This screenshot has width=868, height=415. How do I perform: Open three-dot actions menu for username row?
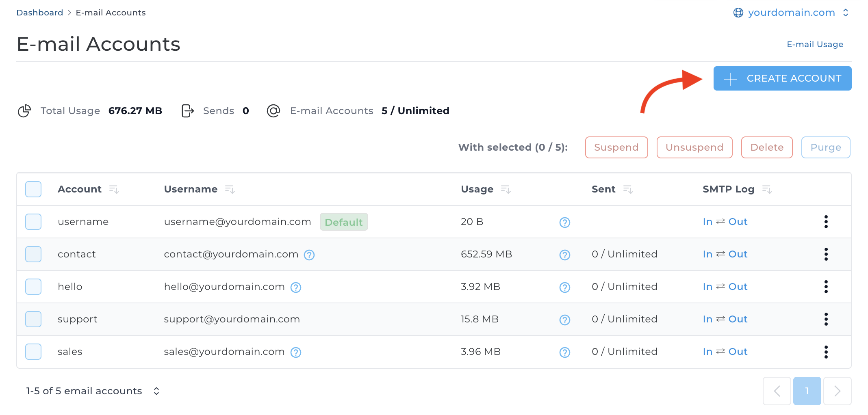pos(826,222)
